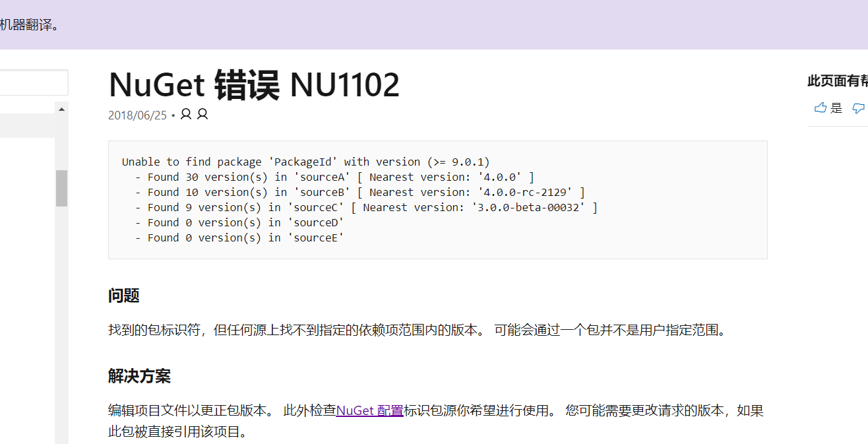Click the 2018/06/25 publish date
Screen dimensions: 868x444
[138, 115]
